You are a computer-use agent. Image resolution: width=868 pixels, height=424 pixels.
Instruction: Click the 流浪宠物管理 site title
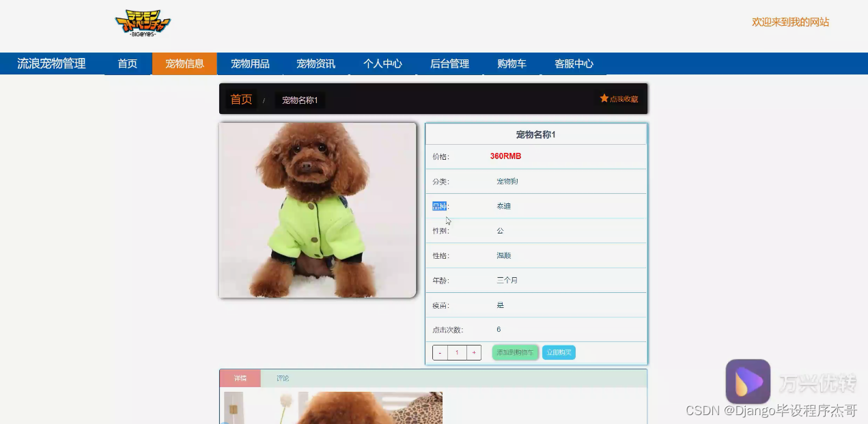point(51,63)
